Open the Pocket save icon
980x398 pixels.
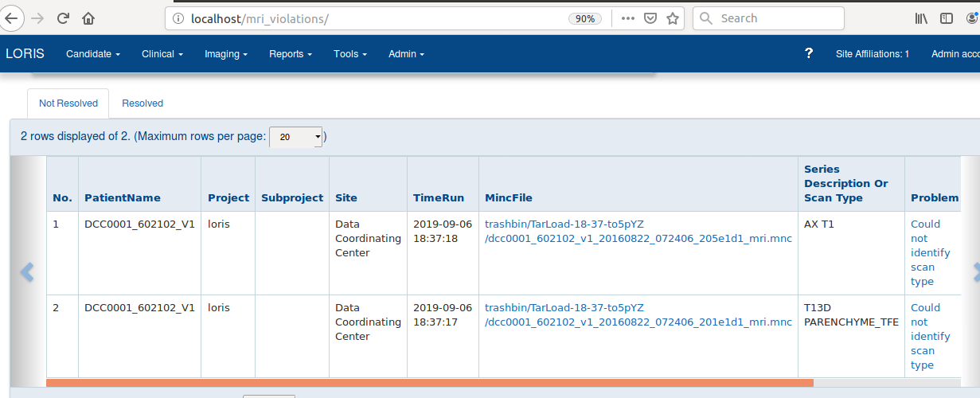650,18
